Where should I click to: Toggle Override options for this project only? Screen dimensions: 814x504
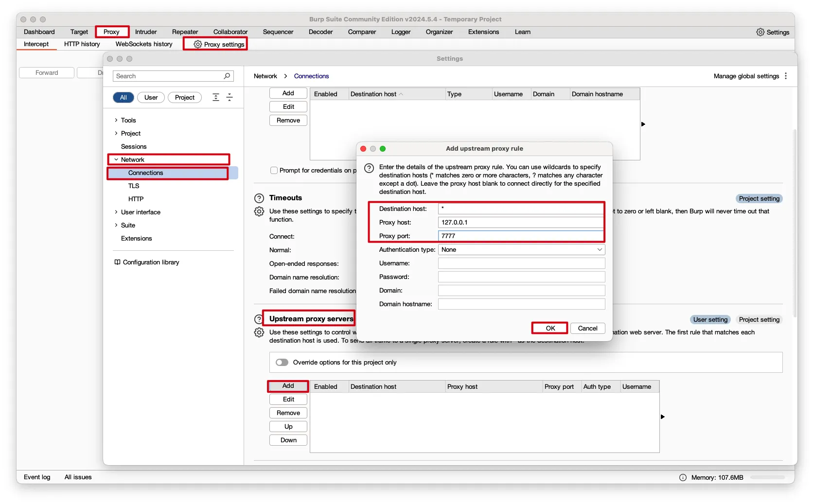click(282, 363)
